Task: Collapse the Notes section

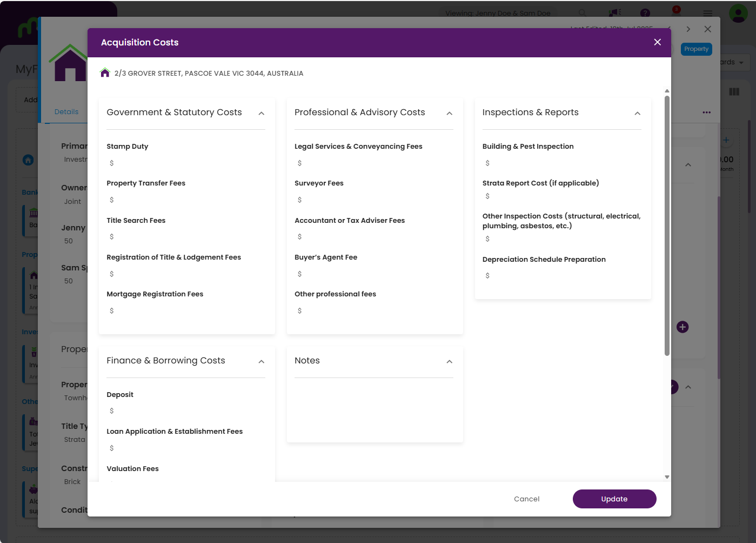Action: point(449,361)
